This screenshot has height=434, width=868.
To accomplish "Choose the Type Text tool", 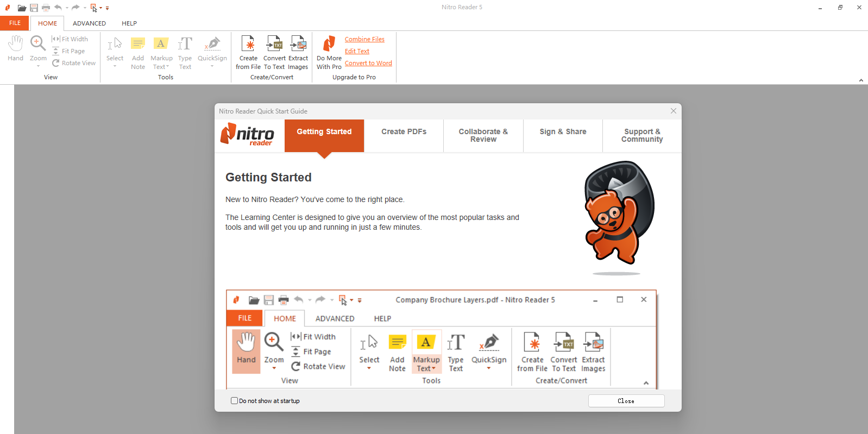I will tap(185, 44).
